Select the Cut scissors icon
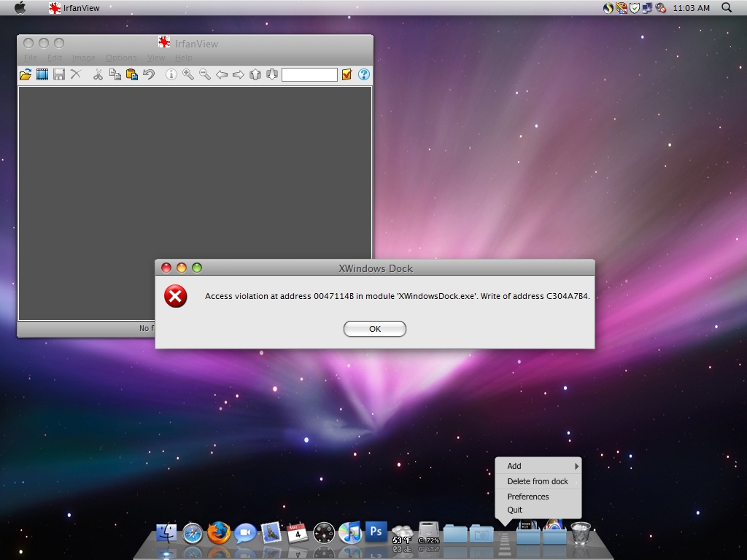The image size is (747, 560). [x=98, y=74]
